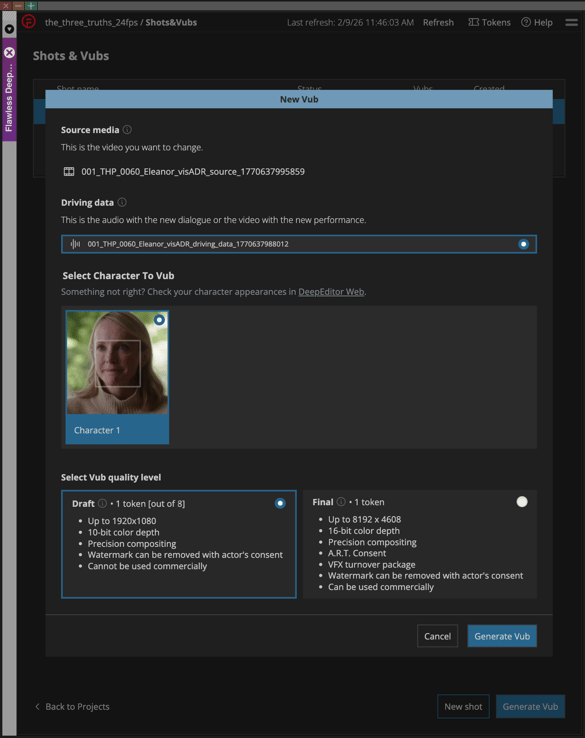Click the Character 1 label

(97, 430)
